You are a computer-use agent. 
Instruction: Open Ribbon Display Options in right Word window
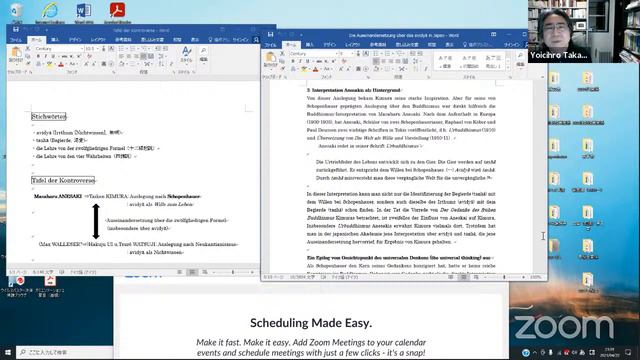click(x=493, y=35)
